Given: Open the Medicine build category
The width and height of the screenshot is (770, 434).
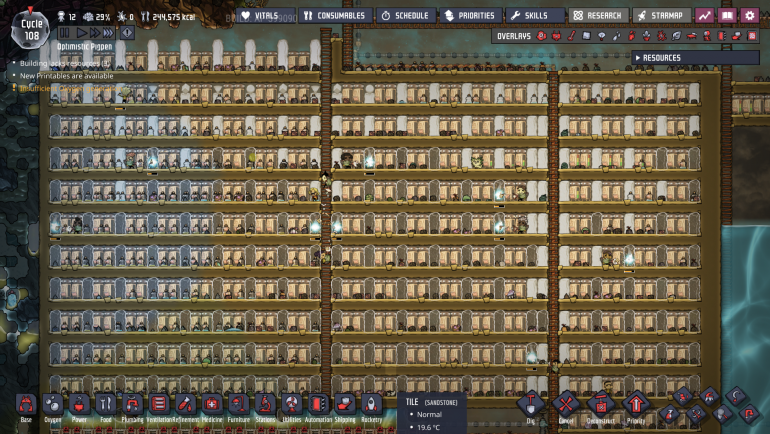Looking at the screenshot, I should (212, 404).
